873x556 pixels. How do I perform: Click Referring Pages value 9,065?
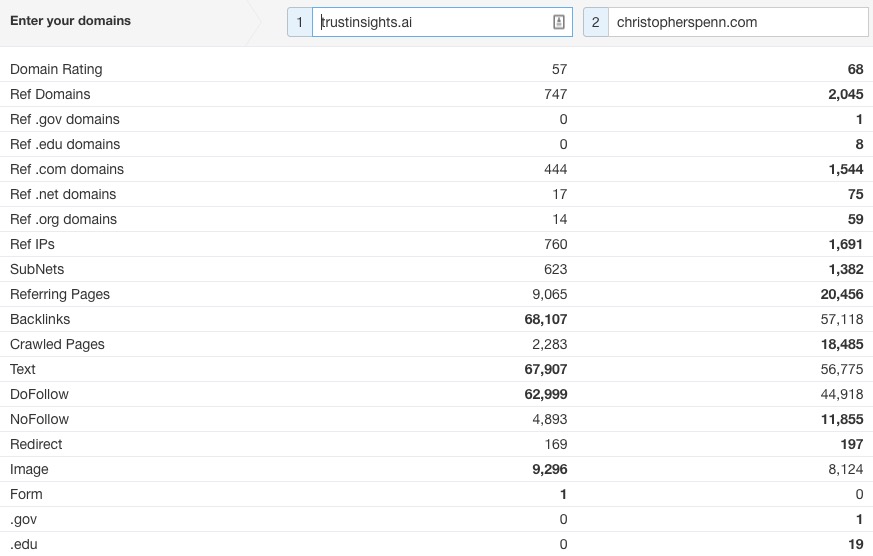click(550, 294)
